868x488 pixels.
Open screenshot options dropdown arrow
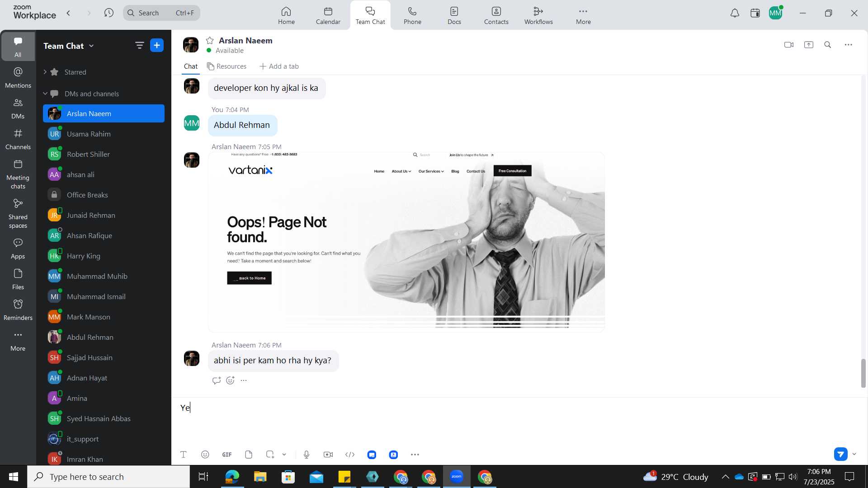(x=284, y=455)
